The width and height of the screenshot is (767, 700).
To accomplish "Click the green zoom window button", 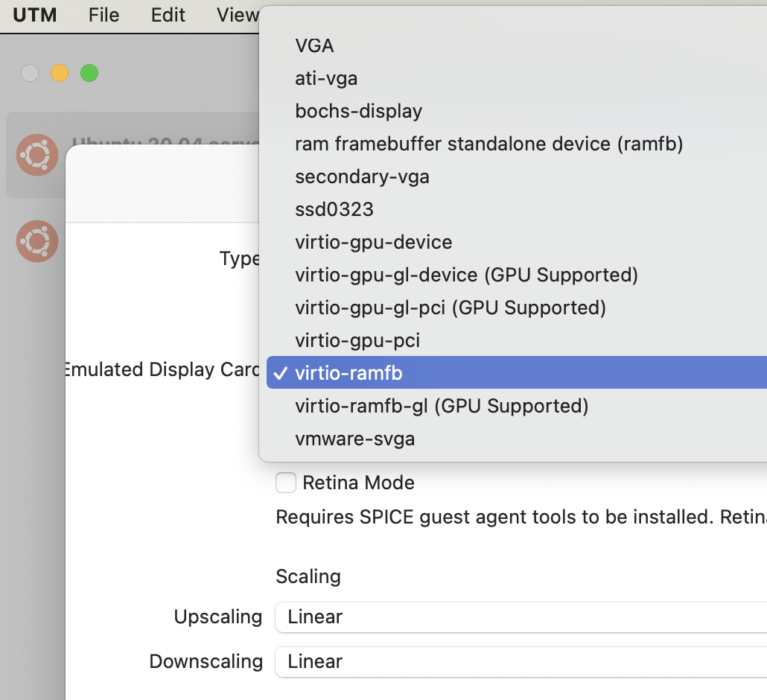I will click(89, 73).
